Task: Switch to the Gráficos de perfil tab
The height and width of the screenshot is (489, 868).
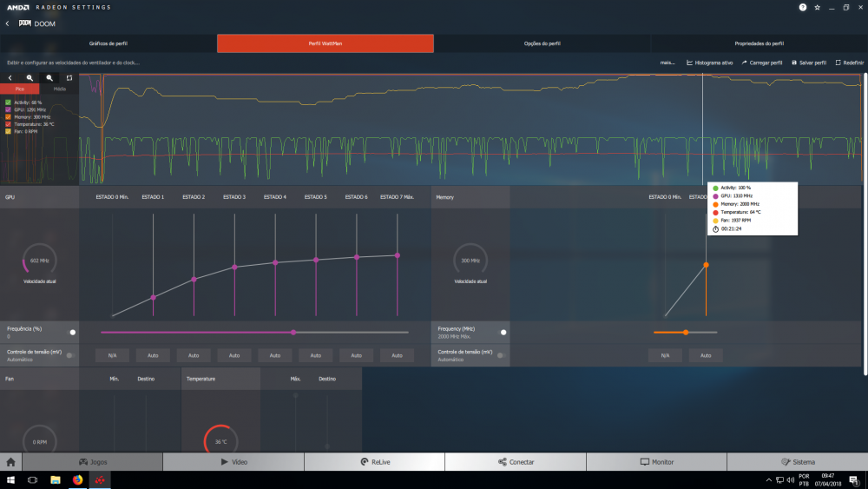Action: (108, 43)
